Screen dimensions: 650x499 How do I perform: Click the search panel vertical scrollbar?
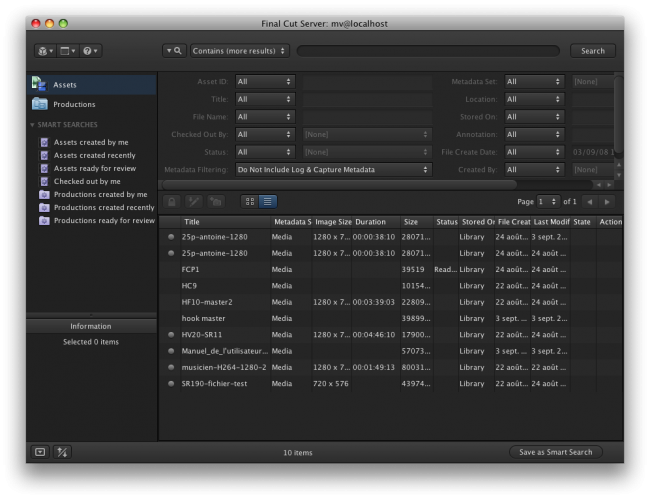[x=618, y=116]
